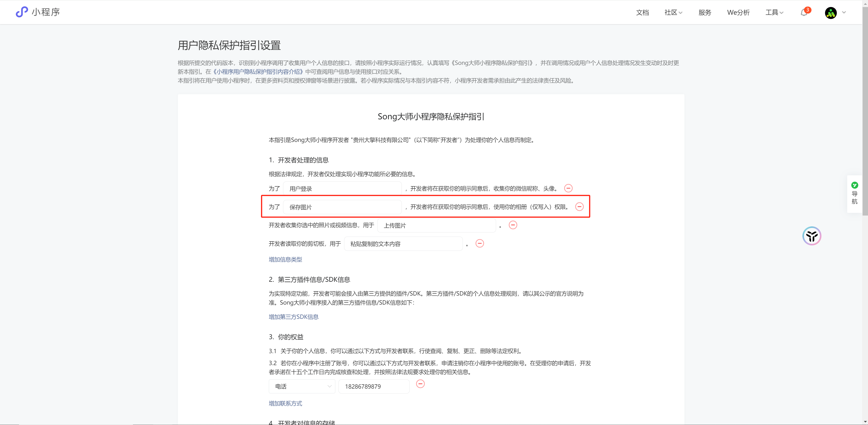Viewport: 868px width, 425px height.
Task: Click the phone number field 18286789879
Action: [x=374, y=386]
